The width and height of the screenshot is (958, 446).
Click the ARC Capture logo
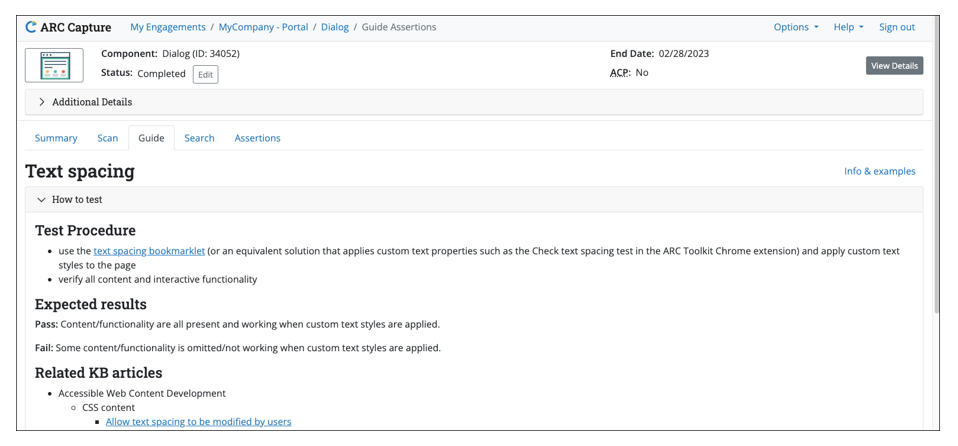[68, 27]
